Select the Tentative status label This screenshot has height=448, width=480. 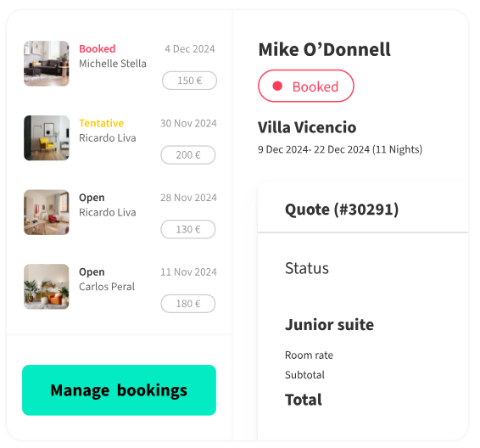point(101,123)
